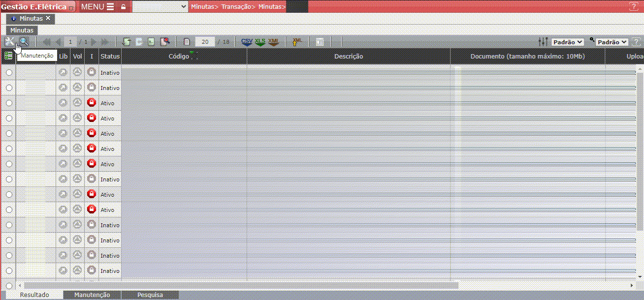Expand the blank dropdown next to MENU
The image size is (644, 300).
click(x=160, y=6)
